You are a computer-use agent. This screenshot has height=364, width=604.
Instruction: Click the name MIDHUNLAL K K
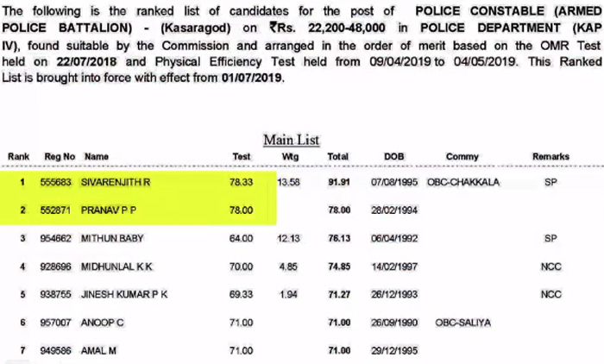tap(116, 267)
